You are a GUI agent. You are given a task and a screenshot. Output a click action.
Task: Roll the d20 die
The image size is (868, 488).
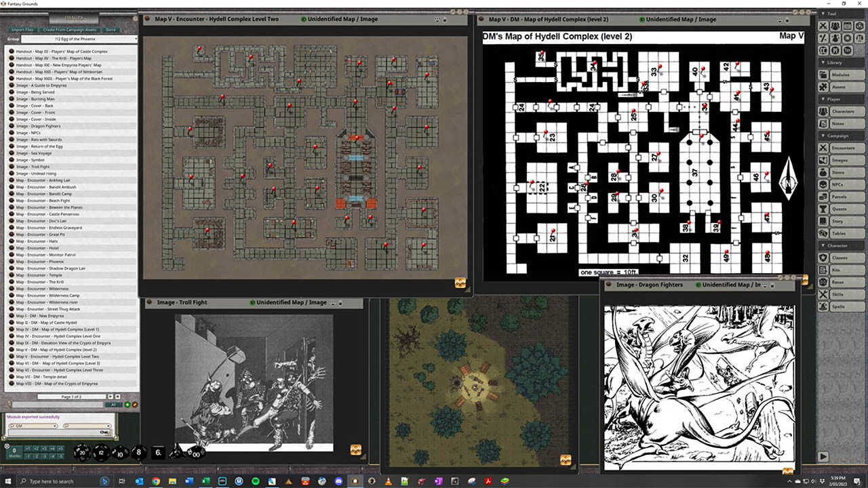pos(83,452)
